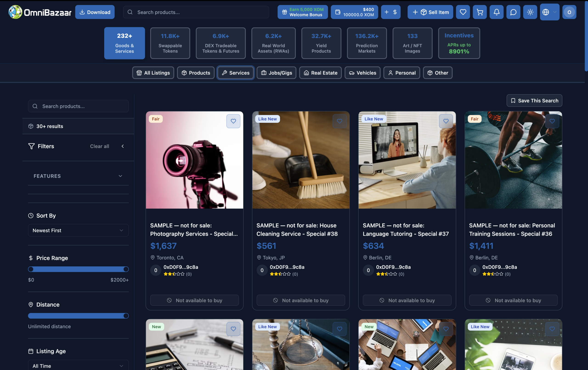Open the Newest First sort dropdown
This screenshot has width=588, height=370.
(x=78, y=230)
